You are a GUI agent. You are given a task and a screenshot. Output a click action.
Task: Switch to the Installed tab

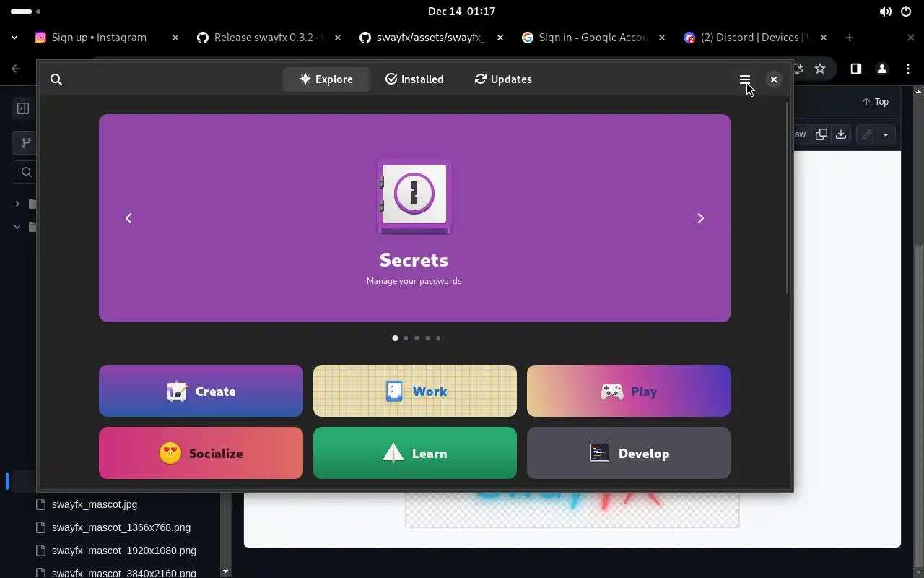(414, 79)
